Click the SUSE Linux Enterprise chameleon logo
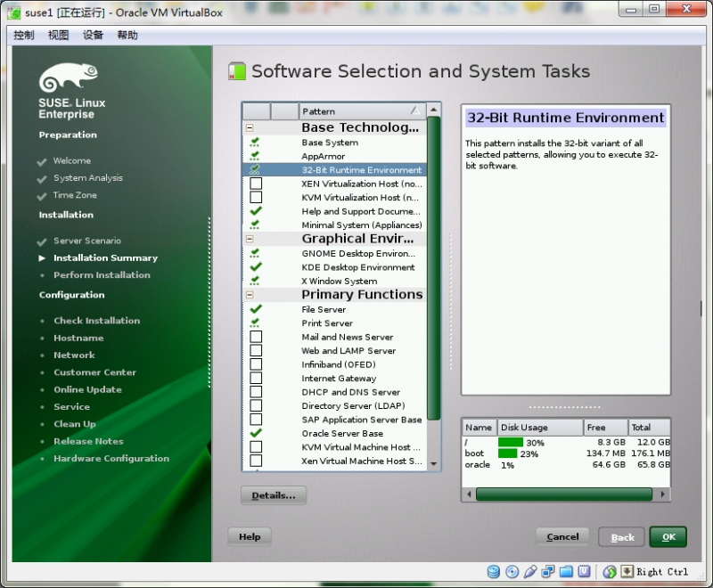Viewport: 713px width, 588px height. point(69,78)
